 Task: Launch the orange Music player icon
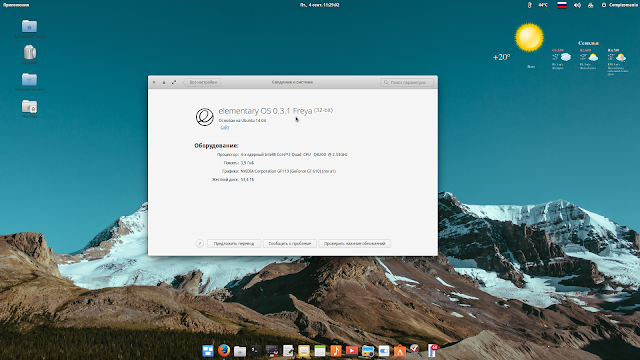point(336,351)
